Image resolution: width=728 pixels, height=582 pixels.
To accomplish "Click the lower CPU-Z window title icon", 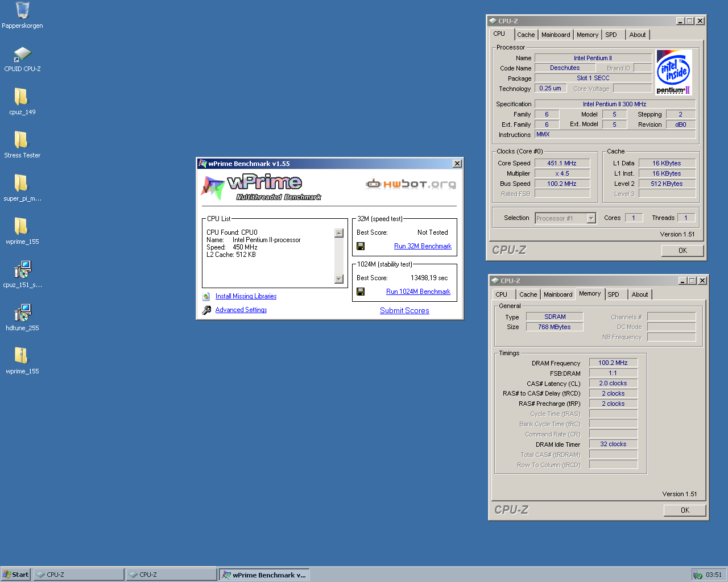I will [495, 281].
